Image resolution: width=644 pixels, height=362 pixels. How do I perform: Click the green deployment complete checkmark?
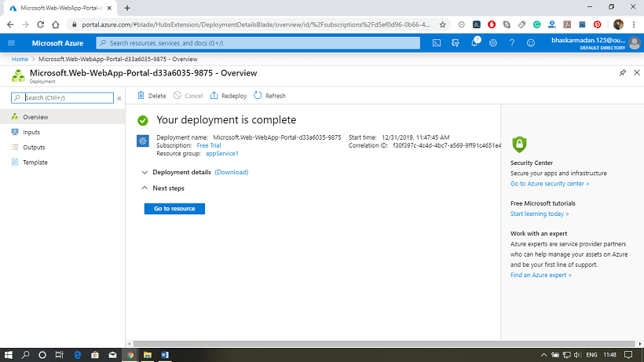pyautogui.click(x=142, y=120)
